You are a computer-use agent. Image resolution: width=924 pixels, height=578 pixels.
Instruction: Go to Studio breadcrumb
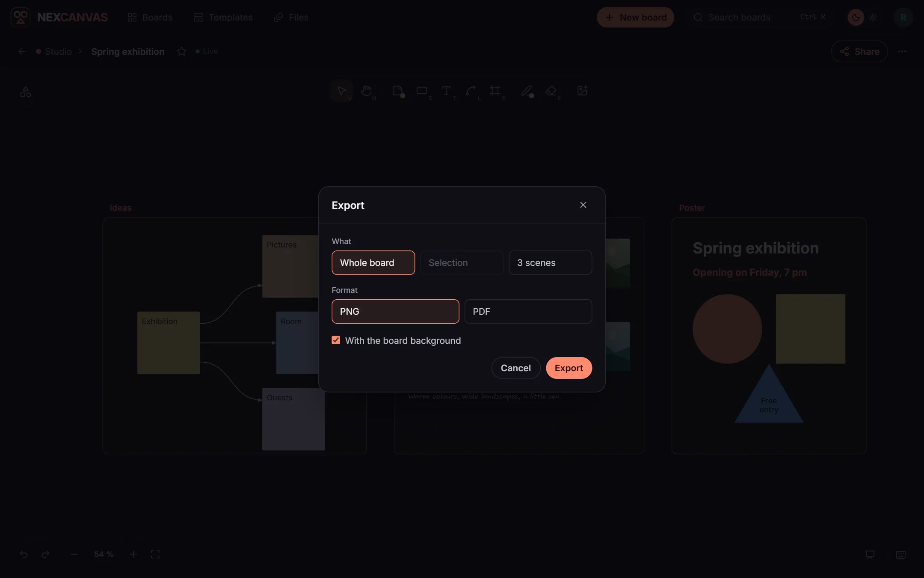58,51
